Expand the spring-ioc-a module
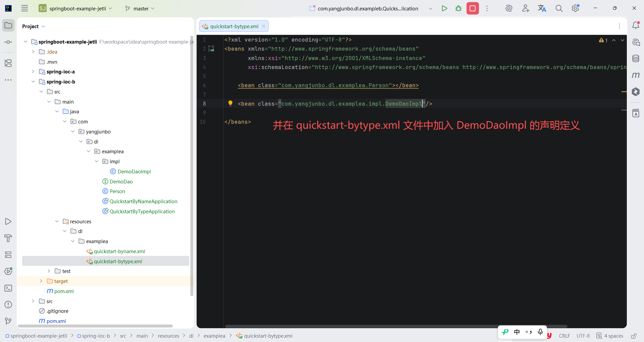 tap(33, 71)
